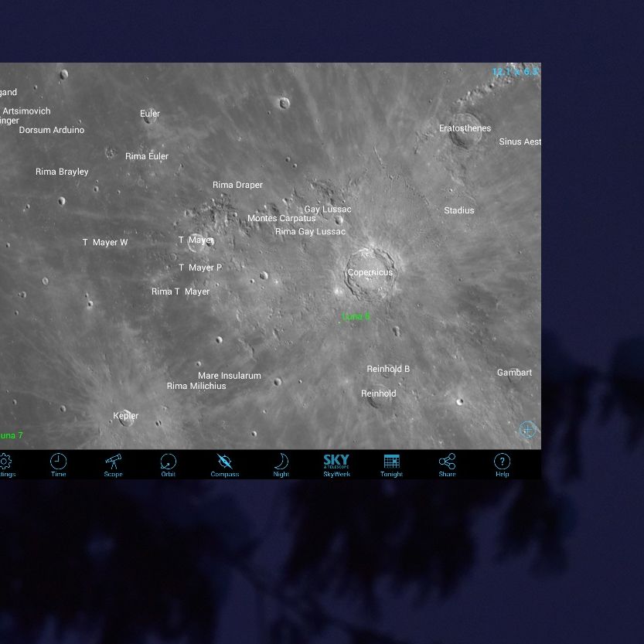The height and width of the screenshot is (644, 644).
Task: Open the Time controls
Action: [58, 465]
